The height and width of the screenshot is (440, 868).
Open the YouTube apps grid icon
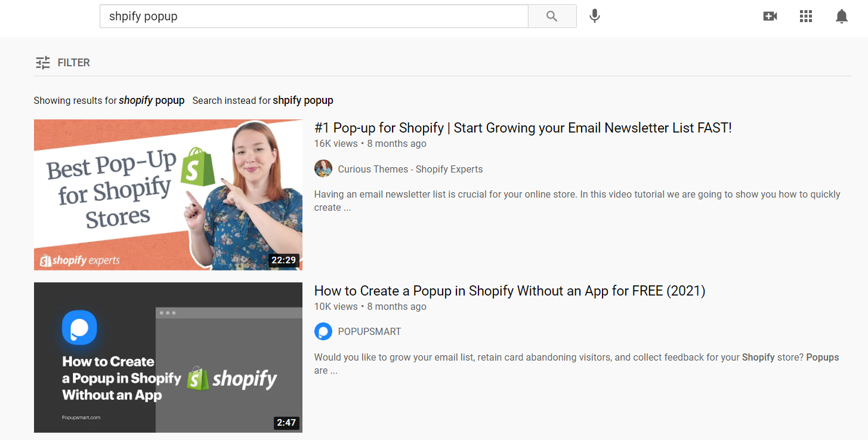pyautogui.click(x=806, y=16)
